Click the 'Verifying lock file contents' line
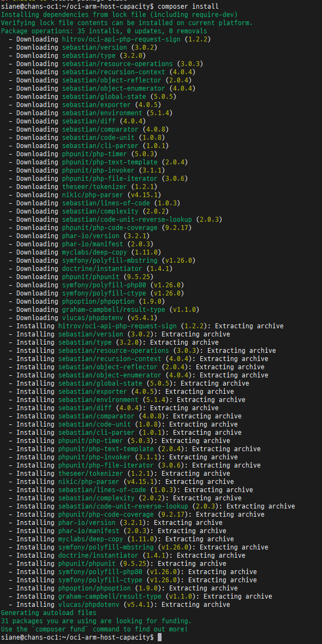322x644 pixels. [127, 22]
